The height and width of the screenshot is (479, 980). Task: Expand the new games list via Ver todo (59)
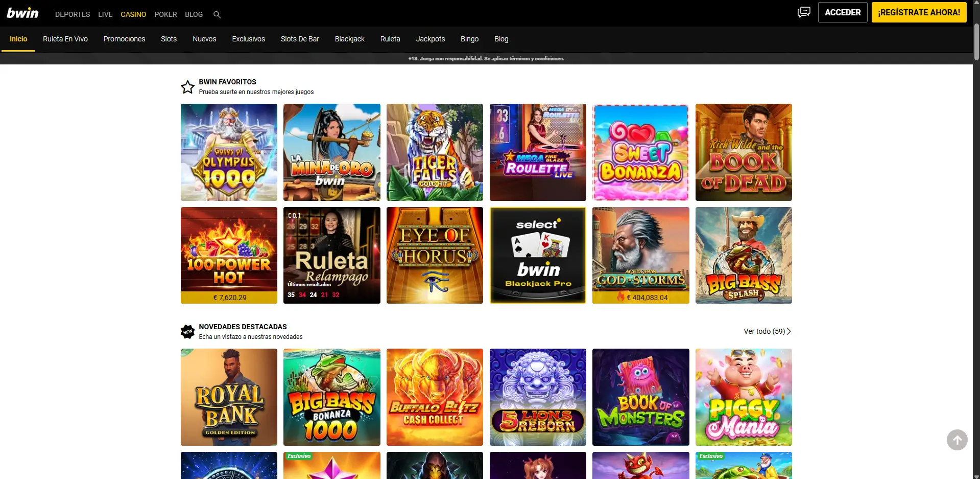click(x=766, y=331)
